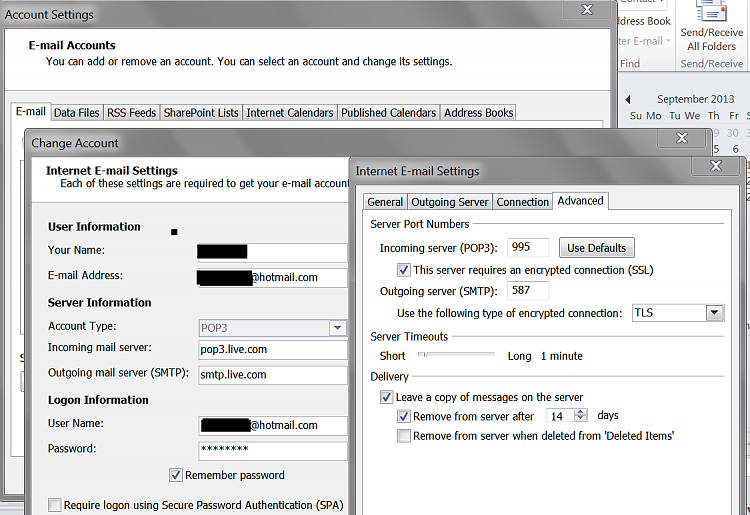750x515 pixels.
Task: Close the Change Account dialog
Action: click(x=682, y=138)
